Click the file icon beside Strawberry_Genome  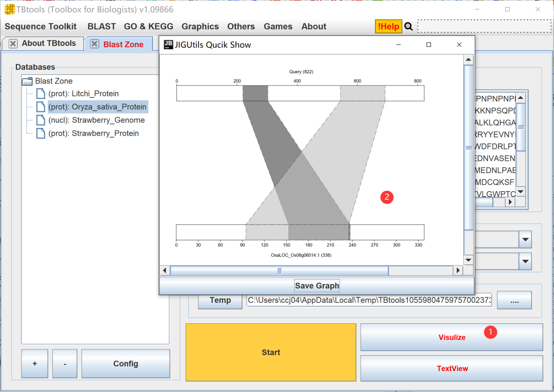(41, 120)
